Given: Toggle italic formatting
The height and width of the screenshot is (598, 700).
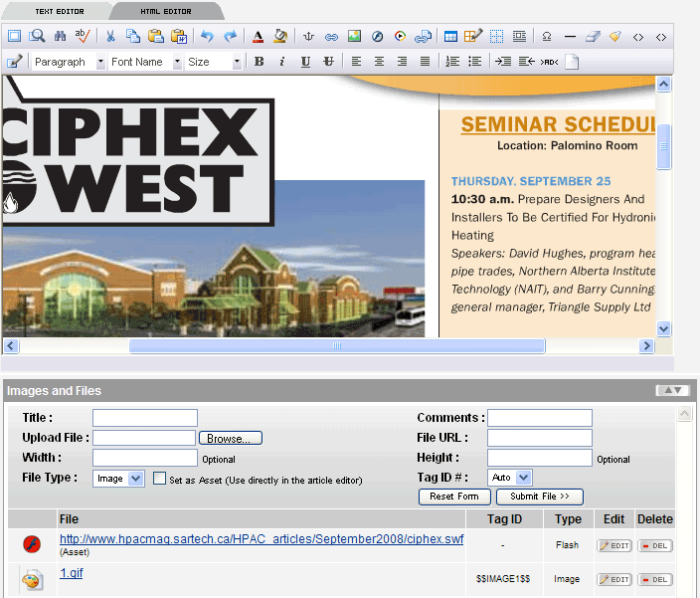Looking at the screenshot, I should point(282,61).
